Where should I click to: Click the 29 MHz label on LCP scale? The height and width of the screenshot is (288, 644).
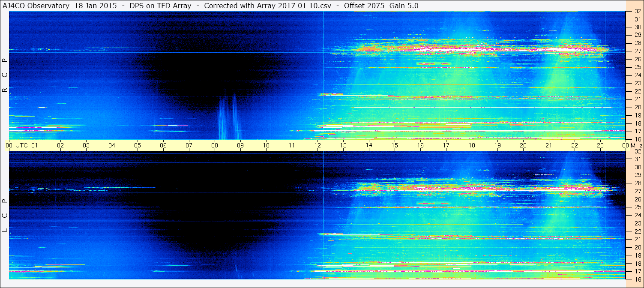[x=637, y=175]
